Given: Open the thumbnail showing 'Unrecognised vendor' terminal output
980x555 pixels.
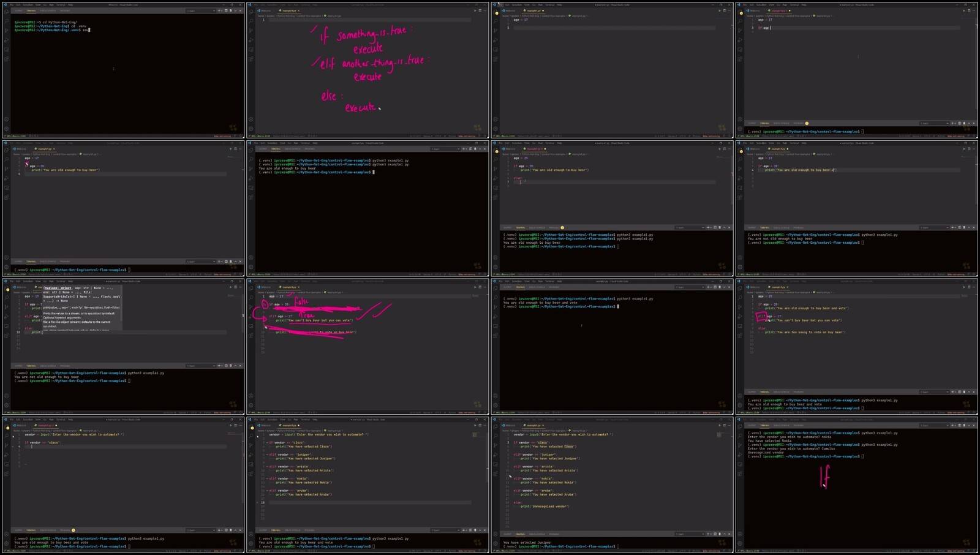Looking at the screenshot, I should (857, 485).
